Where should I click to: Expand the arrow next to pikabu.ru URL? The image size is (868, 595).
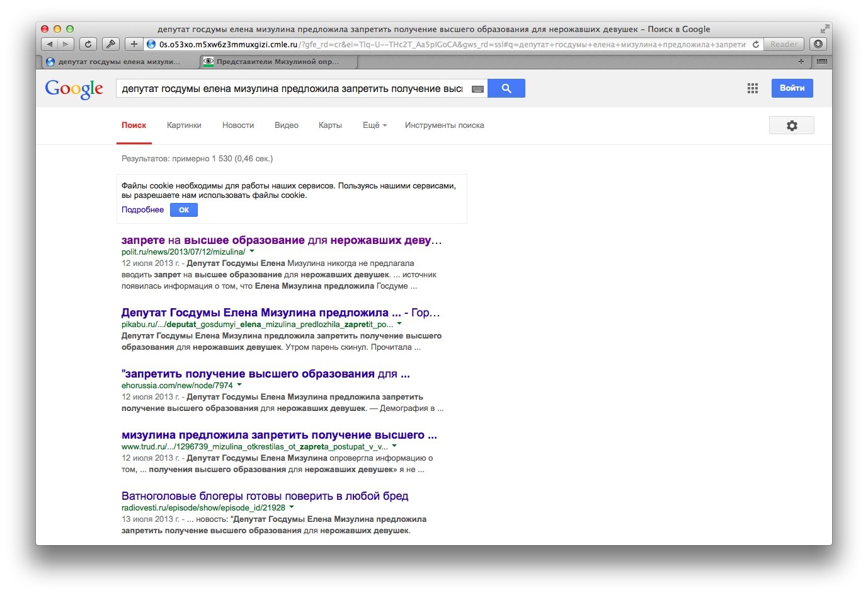pos(399,324)
